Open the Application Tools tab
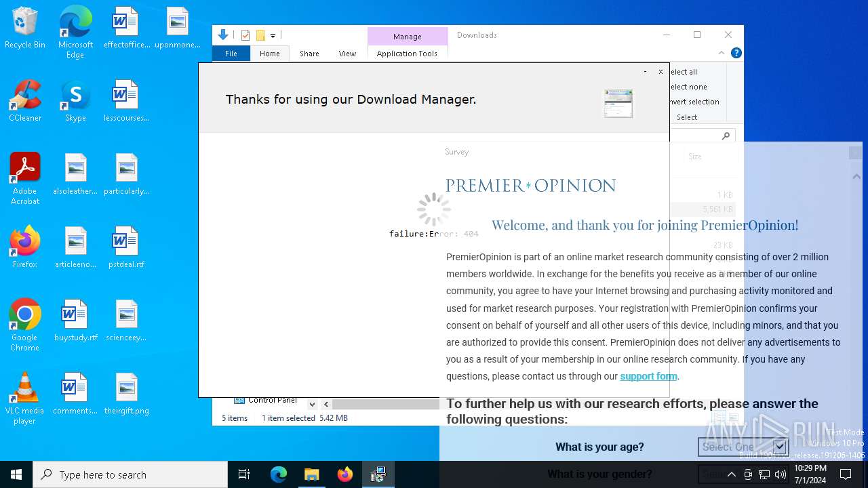Image resolution: width=868 pixels, height=488 pixels. pyautogui.click(x=407, y=54)
